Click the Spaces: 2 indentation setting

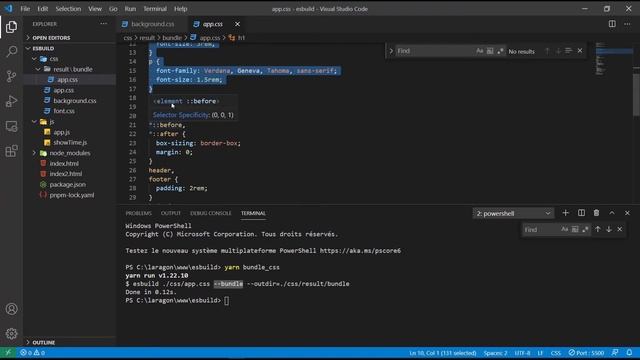coord(495,353)
